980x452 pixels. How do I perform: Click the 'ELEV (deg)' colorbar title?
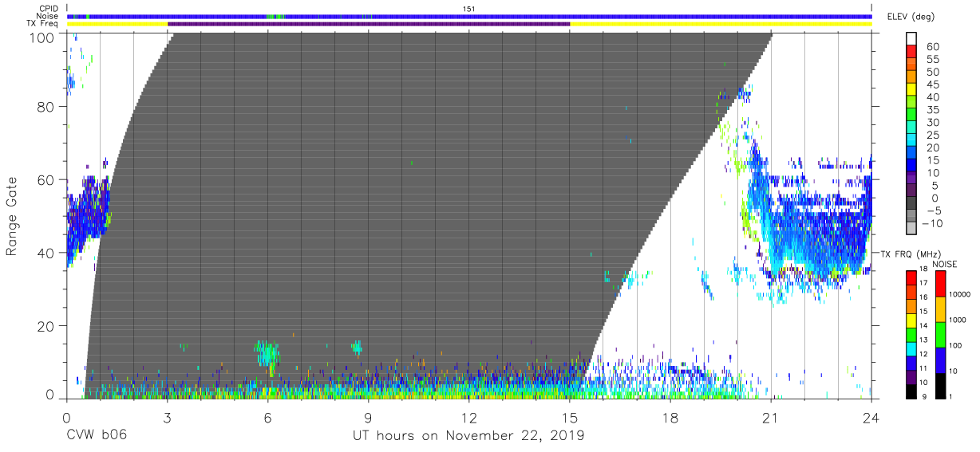(x=911, y=16)
